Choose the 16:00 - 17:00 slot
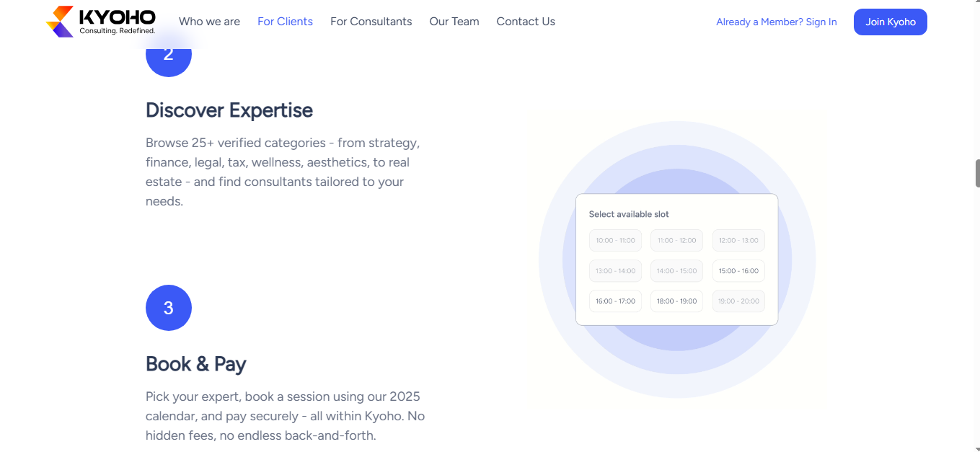 615,301
